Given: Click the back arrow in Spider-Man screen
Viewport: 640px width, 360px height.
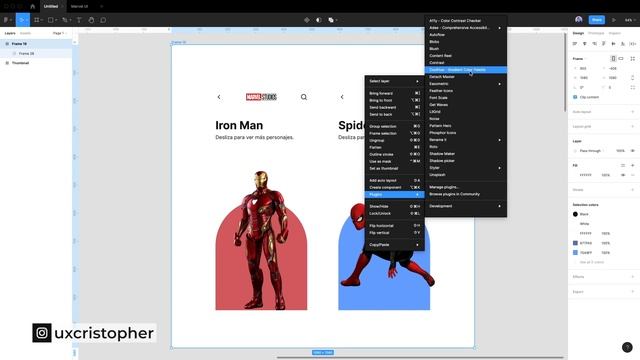Looking at the screenshot, I should point(342,97).
